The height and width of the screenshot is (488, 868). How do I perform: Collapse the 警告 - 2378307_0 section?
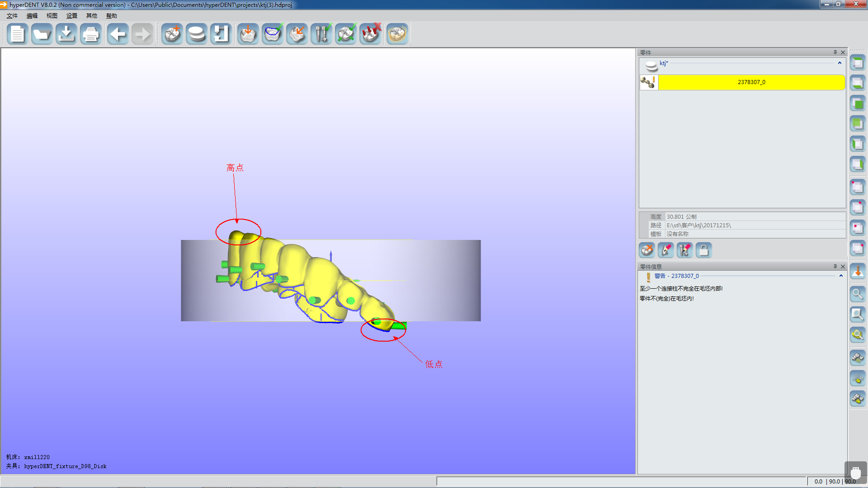pos(841,276)
